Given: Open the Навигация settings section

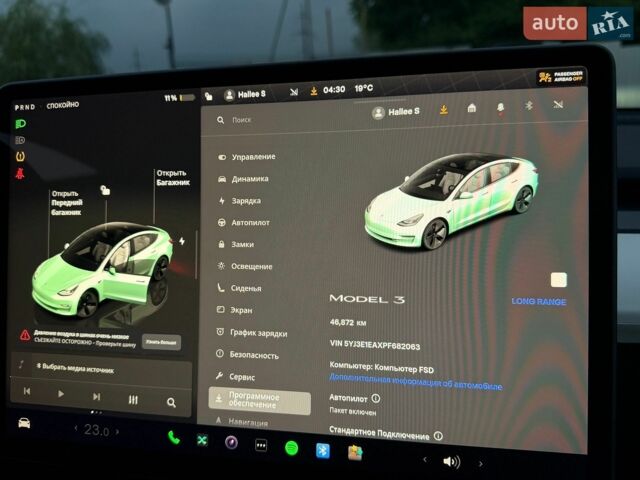Looking at the screenshot, I should [x=242, y=422].
